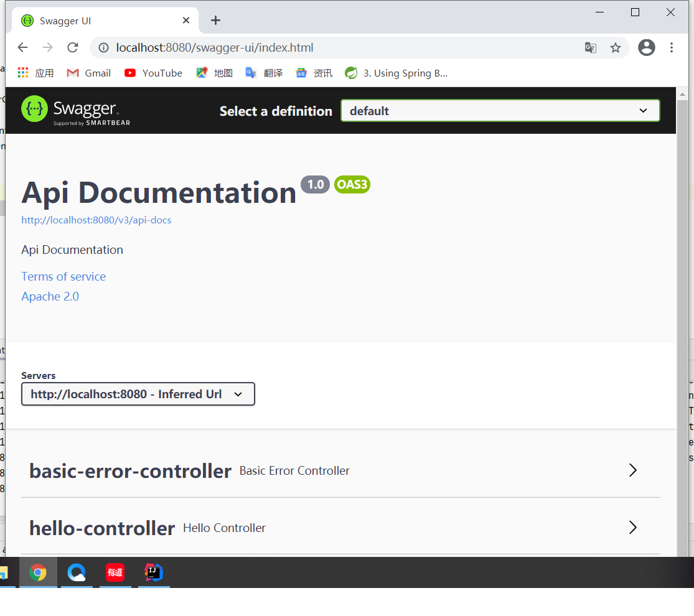Viewport: 694px width, 616px height.
Task: Open the Terms of service link
Action: pos(63,277)
